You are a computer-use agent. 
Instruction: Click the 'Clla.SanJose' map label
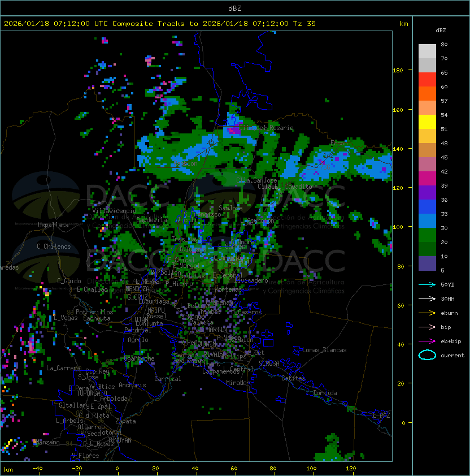pos(256,180)
